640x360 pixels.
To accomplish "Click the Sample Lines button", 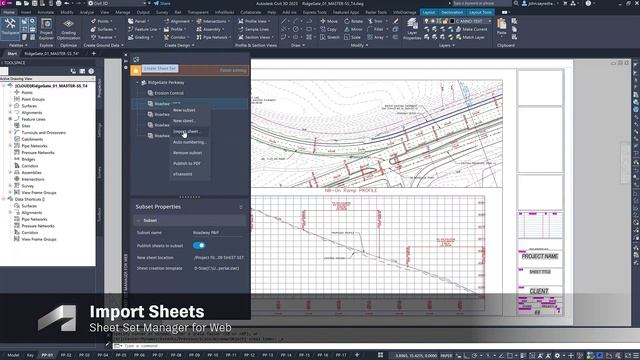I will (x=253, y=29).
